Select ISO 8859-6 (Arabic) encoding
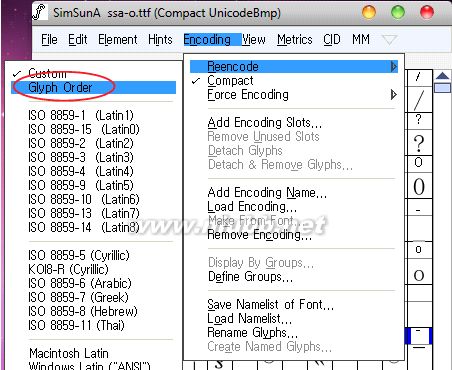This screenshot has height=370, width=452. click(80, 284)
